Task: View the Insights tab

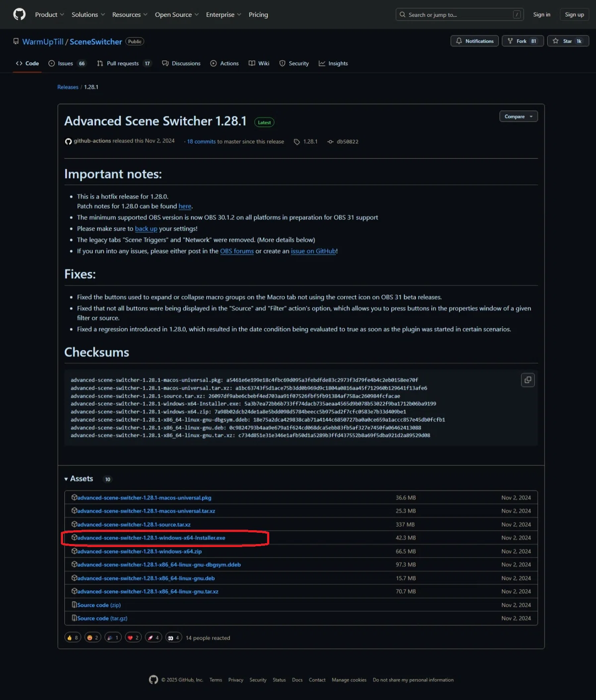Action: (x=333, y=64)
